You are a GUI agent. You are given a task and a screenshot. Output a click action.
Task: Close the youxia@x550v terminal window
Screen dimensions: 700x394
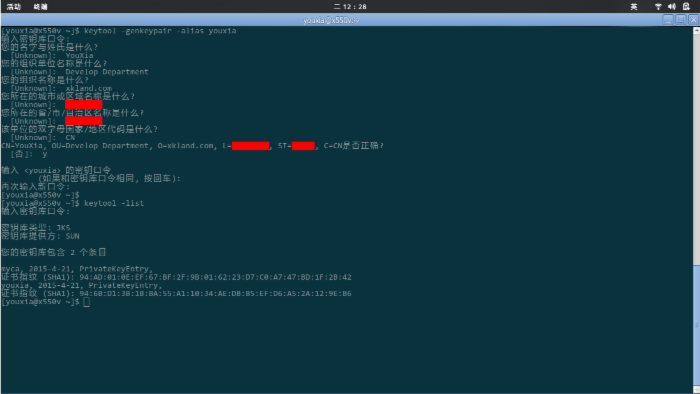(x=693, y=20)
